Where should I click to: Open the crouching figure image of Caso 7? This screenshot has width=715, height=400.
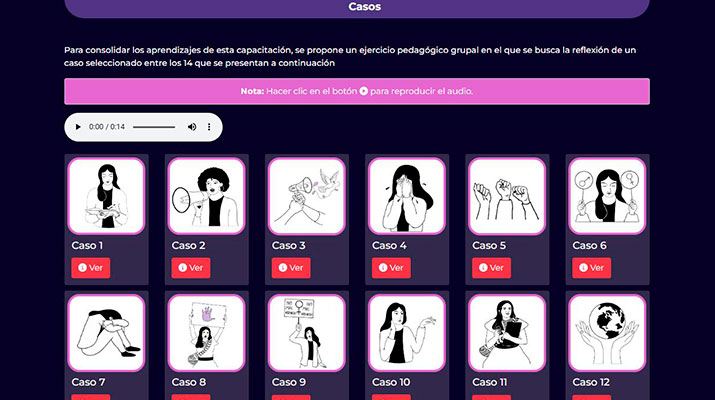click(106, 333)
